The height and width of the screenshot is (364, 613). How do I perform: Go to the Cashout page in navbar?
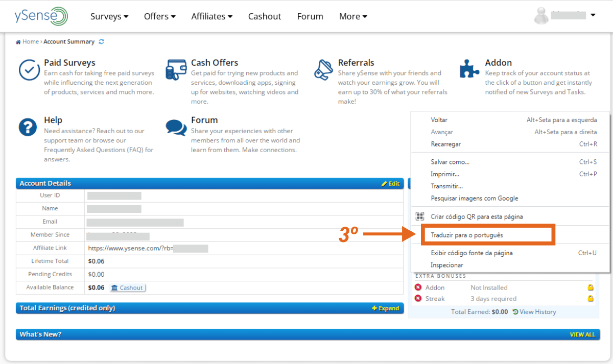tap(265, 16)
